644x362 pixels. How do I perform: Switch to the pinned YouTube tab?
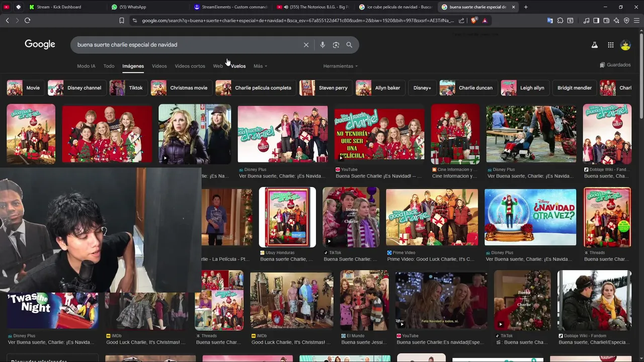pyautogui.click(x=6, y=7)
